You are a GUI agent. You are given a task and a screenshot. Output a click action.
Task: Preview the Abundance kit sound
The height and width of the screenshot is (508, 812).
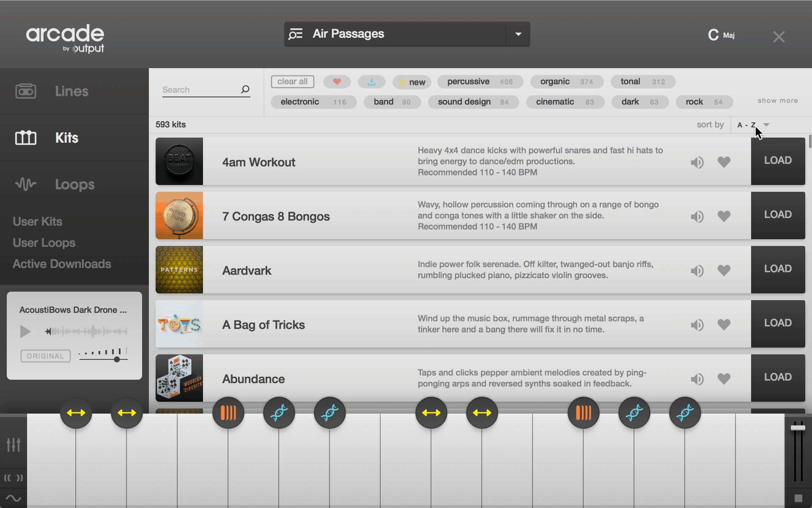pyautogui.click(x=697, y=379)
